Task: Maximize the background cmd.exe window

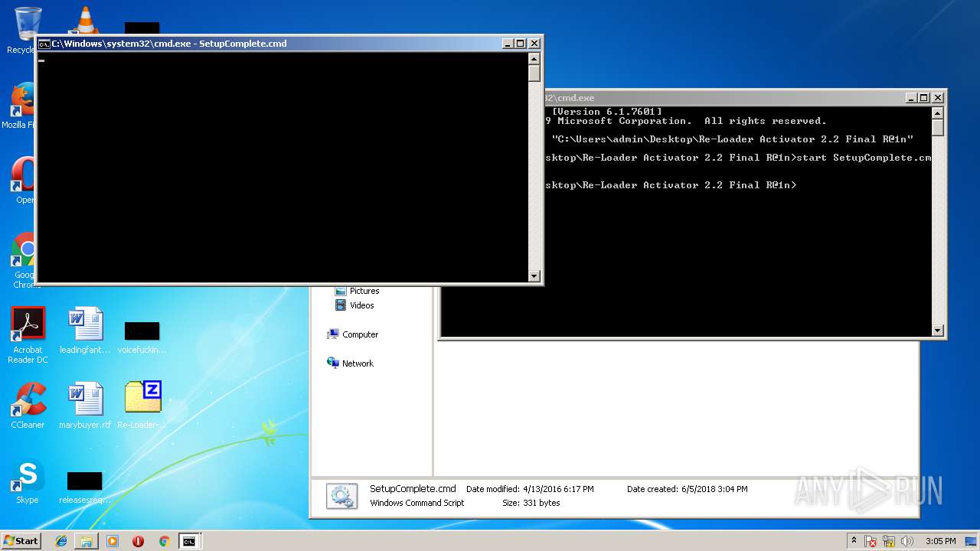Action: (924, 98)
